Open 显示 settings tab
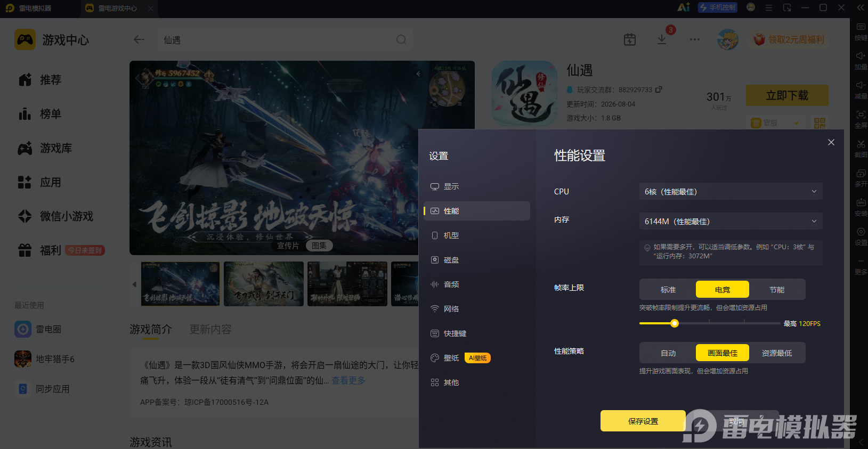This screenshot has width=868, height=449. coord(476,186)
